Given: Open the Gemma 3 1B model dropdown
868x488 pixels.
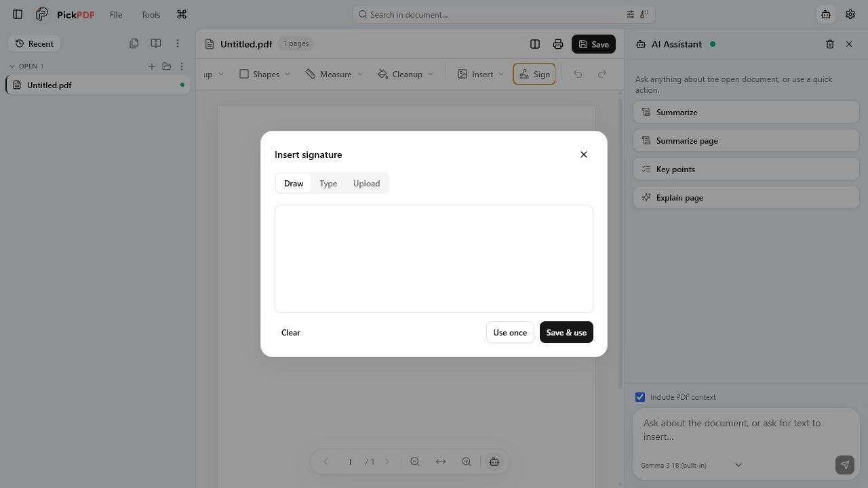Looking at the screenshot, I should pyautogui.click(x=692, y=465).
